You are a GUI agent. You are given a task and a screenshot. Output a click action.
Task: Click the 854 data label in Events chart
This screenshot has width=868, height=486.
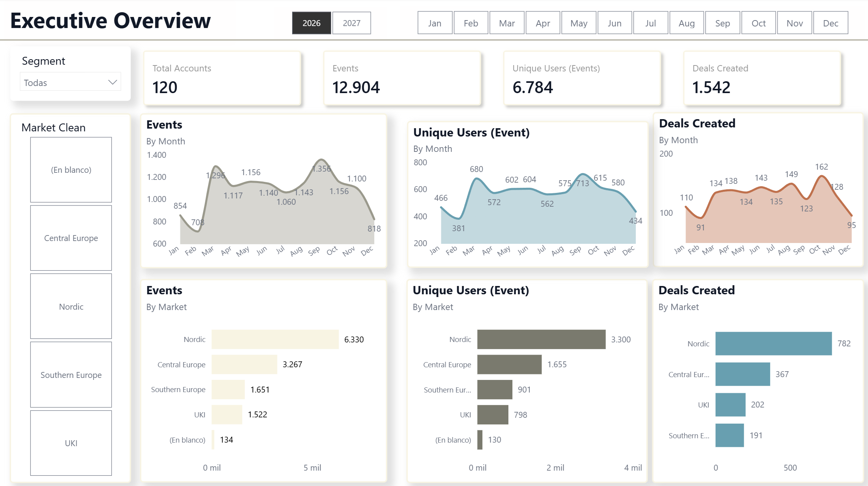tap(180, 206)
